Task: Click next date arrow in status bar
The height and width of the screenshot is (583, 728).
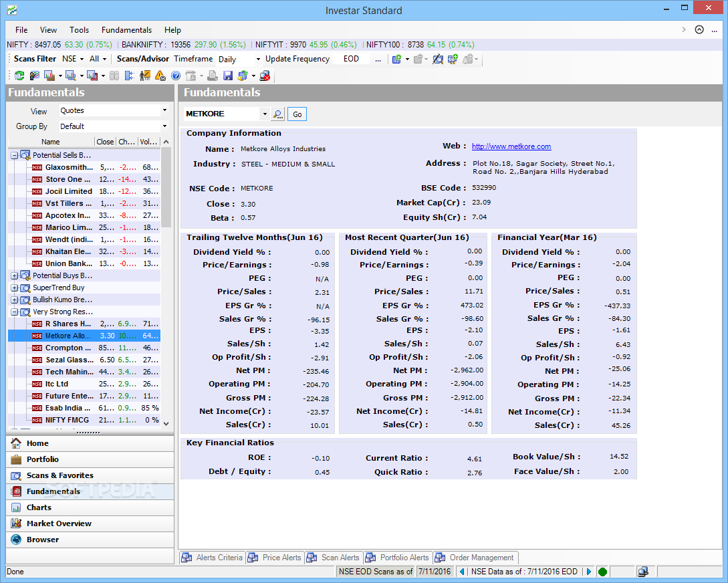Action: 589,572
